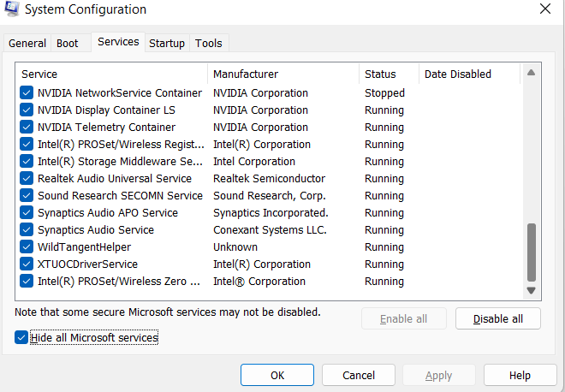
Task: Select the Services tab
Action: coord(118,42)
